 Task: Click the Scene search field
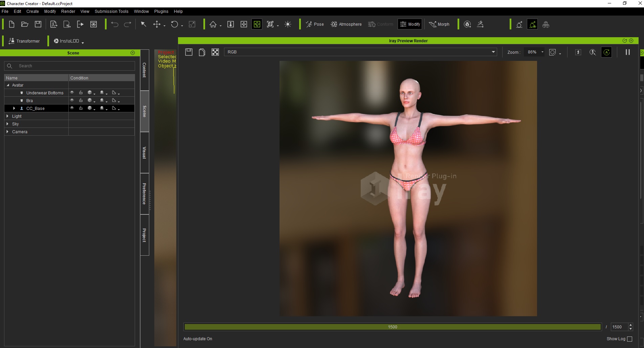pyautogui.click(x=69, y=66)
